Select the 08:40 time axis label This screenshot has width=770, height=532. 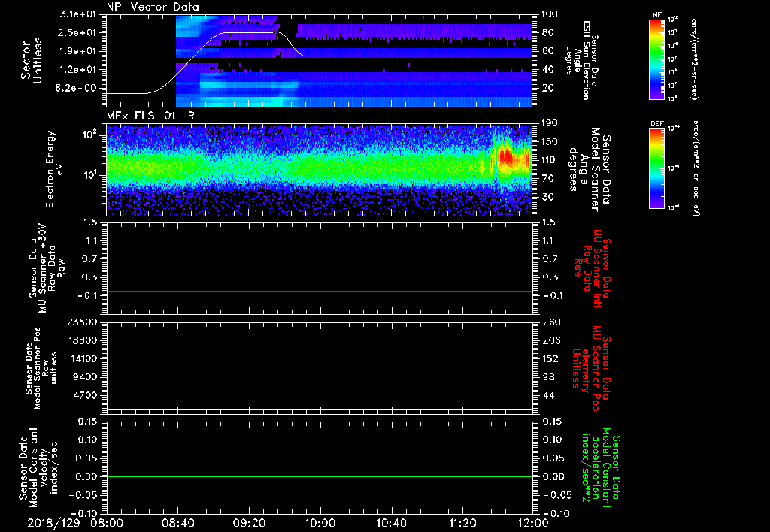click(x=177, y=521)
